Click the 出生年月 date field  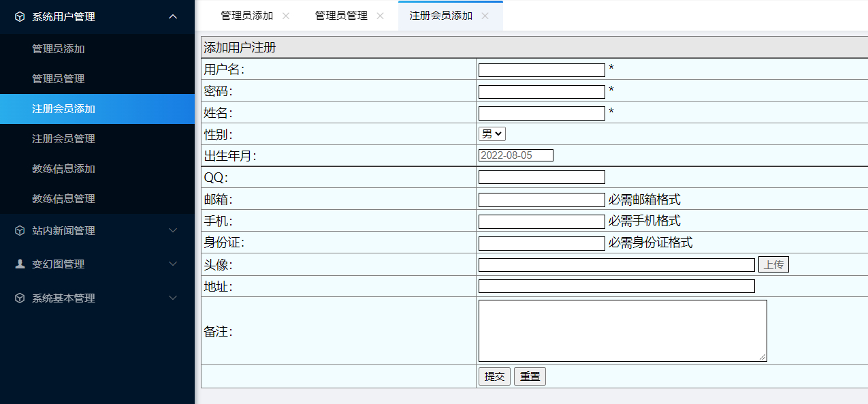515,155
